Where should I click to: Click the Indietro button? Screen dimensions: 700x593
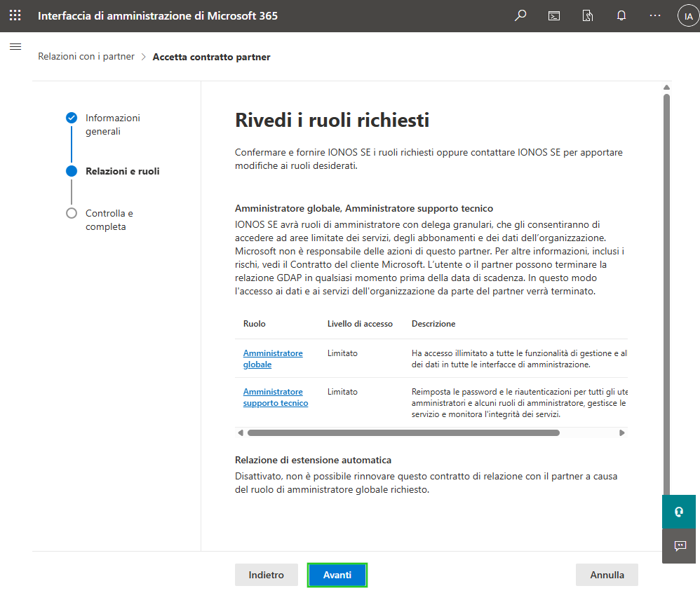point(266,575)
